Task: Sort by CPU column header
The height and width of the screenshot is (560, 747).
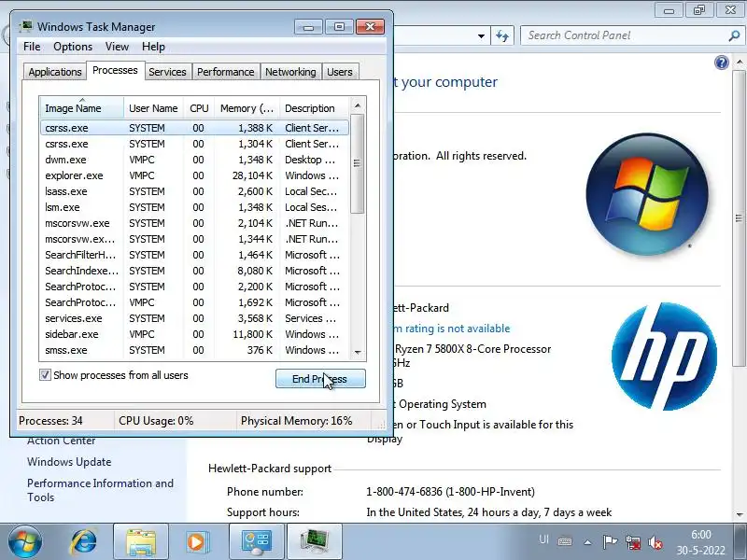Action: (199, 108)
